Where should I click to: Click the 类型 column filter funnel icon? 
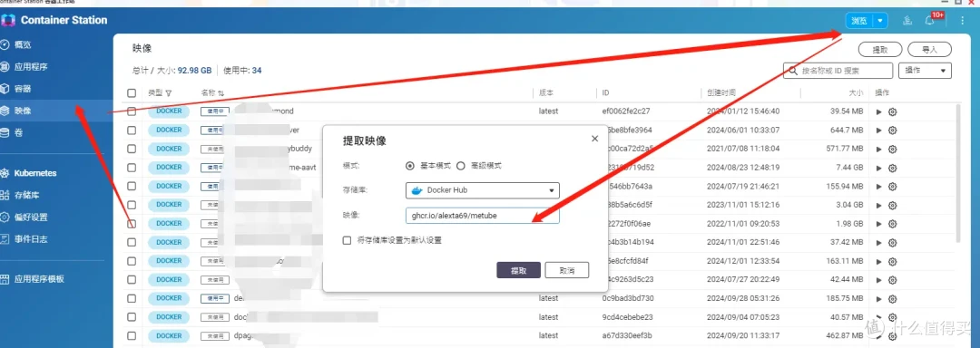[x=169, y=93]
